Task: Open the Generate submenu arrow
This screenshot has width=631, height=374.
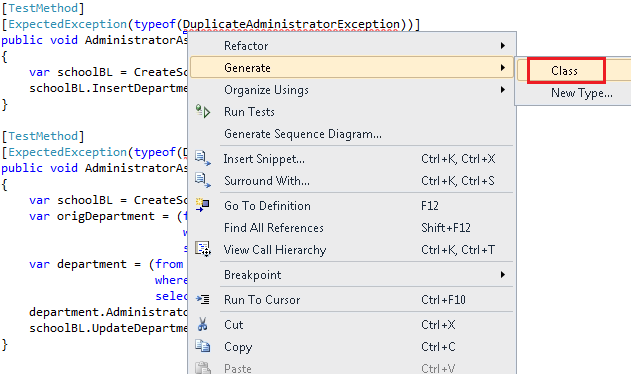Action: point(503,67)
